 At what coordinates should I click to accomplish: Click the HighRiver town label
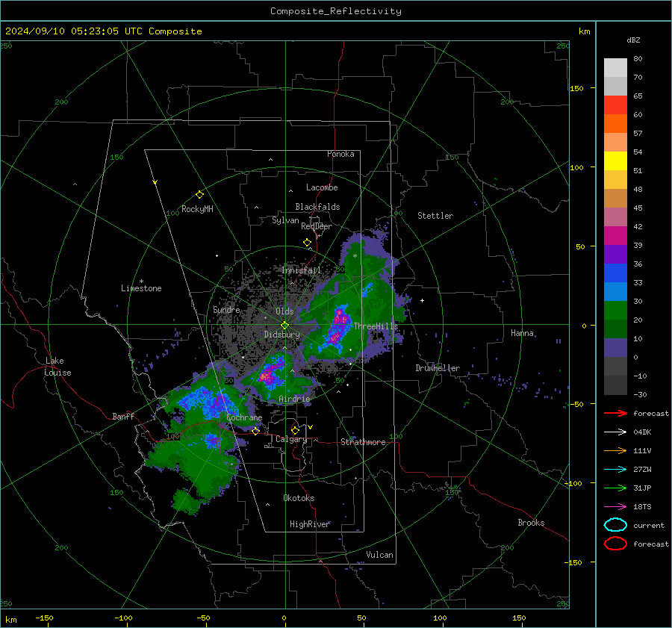309,524
